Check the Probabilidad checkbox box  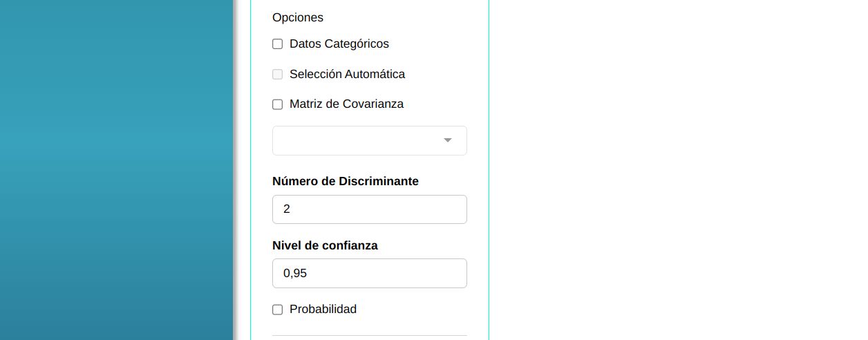pyautogui.click(x=278, y=310)
